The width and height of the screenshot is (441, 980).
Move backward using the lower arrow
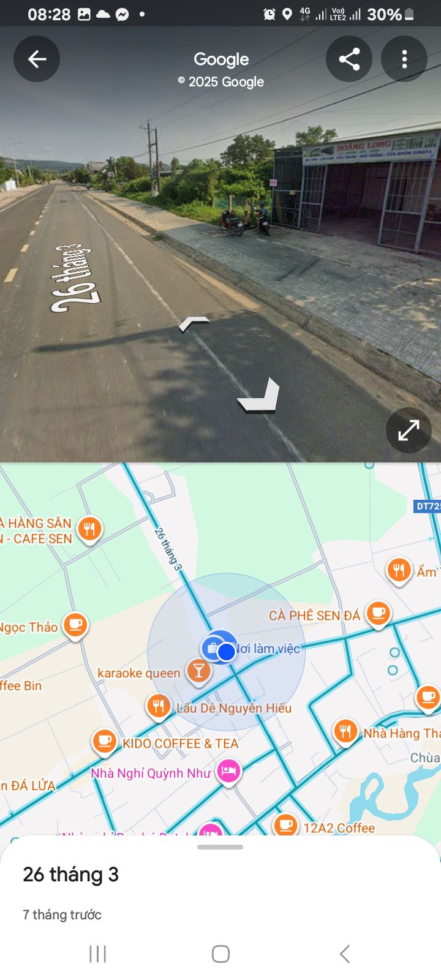pos(259,396)
